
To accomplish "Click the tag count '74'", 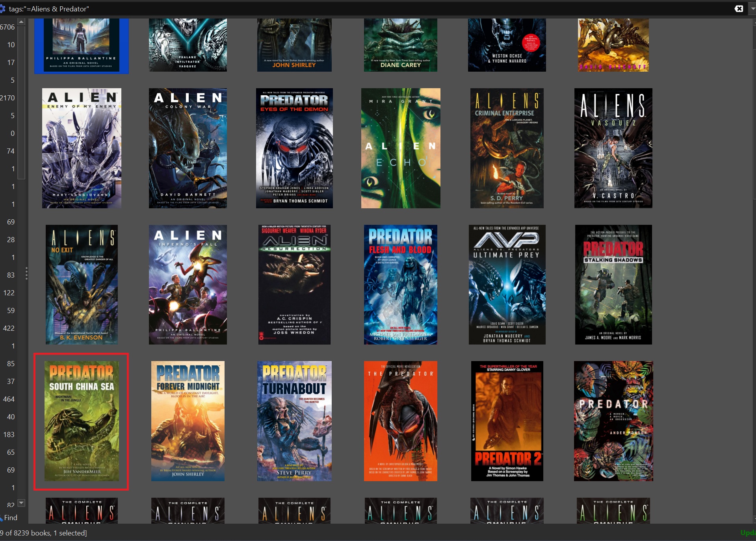I will 11,151.
